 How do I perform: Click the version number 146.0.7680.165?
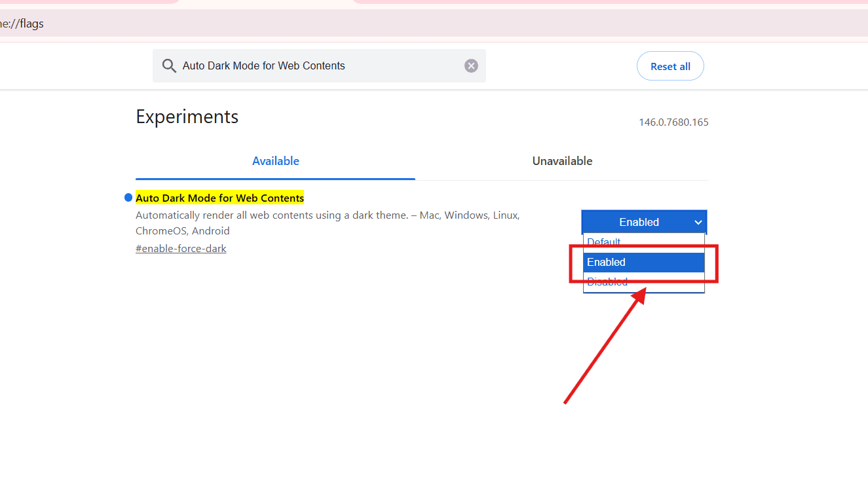tap(673, 122)
